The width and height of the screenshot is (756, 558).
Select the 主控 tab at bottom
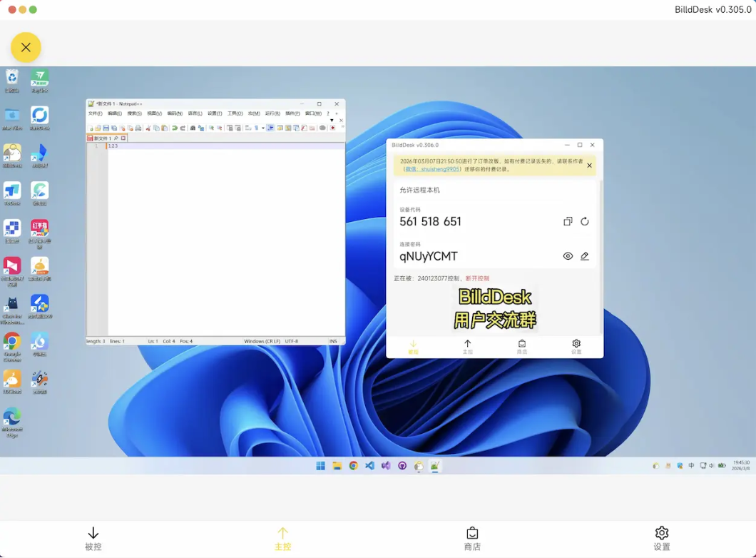point(283,538)
